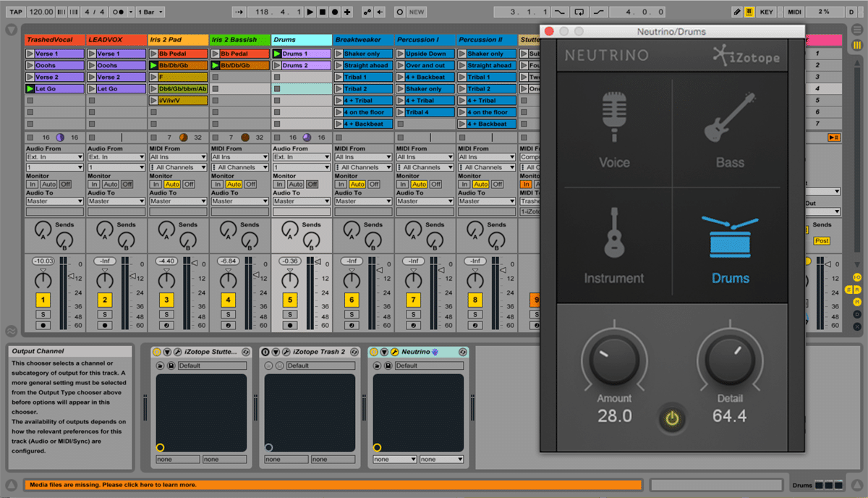Screen dimensions: 868x498
Task: Open the second none dropdown under Neutrino device
Action: tap(441, 460)
